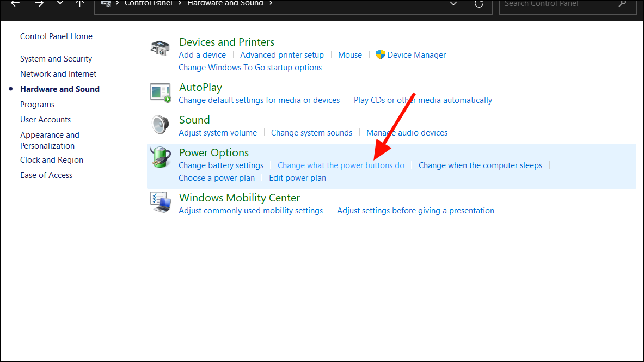Viewport: 644px width, 362px height.
Task: Click the Power Options battery icon
Action: 160,158
